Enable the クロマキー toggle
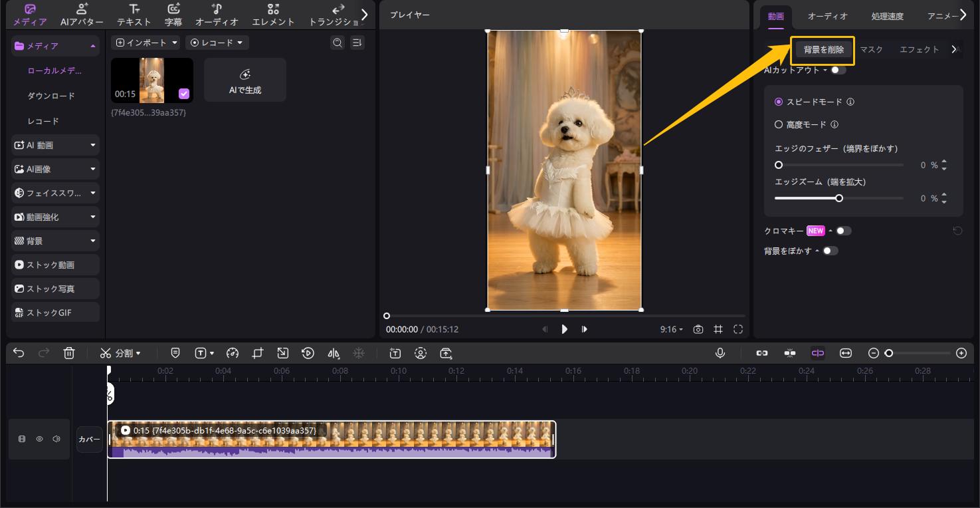Image resolution: width=980 pixels, height=508 pixels. click(844, 230)
